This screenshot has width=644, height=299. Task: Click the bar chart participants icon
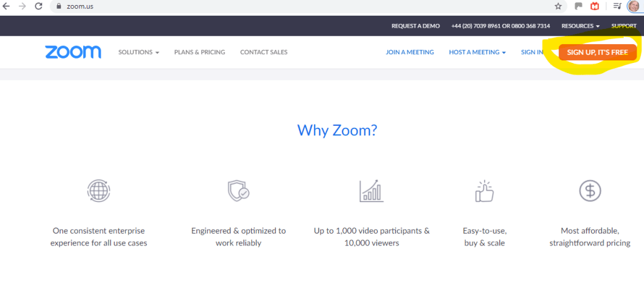(371, 190)
